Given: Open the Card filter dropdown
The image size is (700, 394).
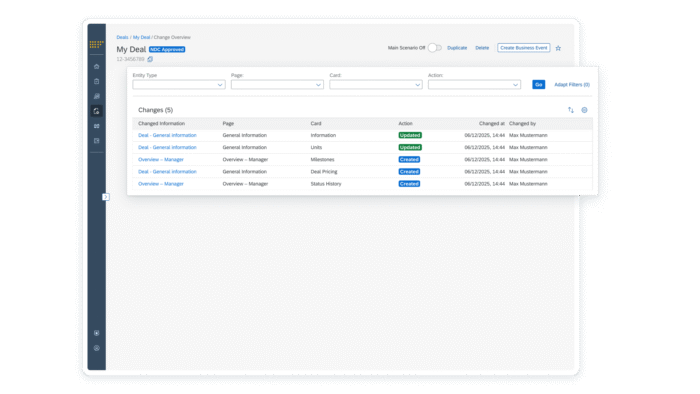Looking at the screenshot, I should click(x=376, y=85).
